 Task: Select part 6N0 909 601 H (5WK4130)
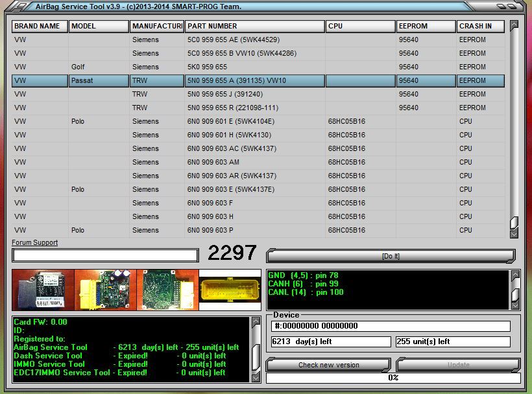pos(258,135)
